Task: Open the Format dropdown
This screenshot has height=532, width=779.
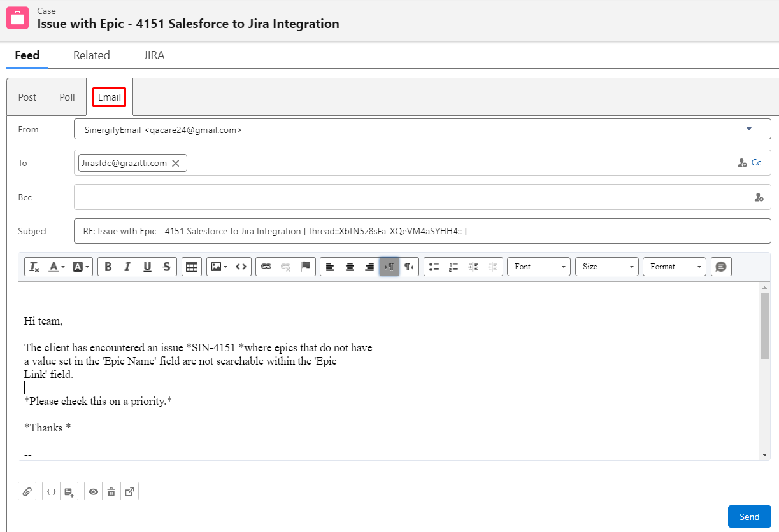Action: [x=675, y=267]
